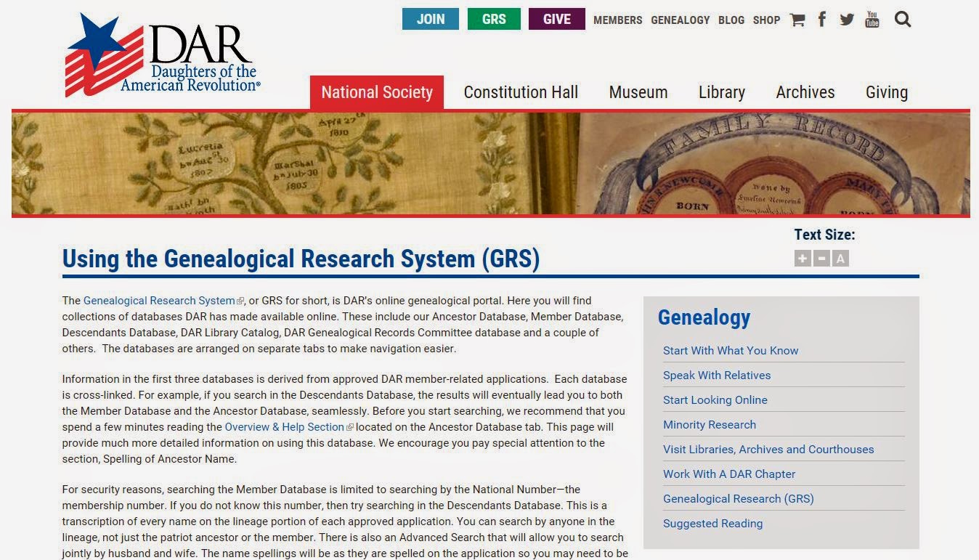
Task: Open Genealogical Research (GRS) sidebar link
Action: click(x=739, y=498)
